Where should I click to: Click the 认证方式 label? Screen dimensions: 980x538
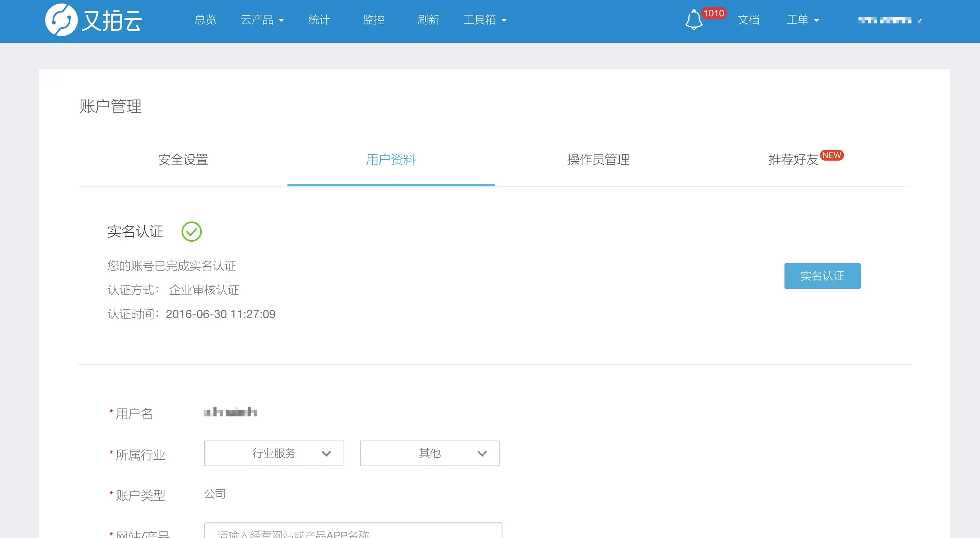coord(133,290)
